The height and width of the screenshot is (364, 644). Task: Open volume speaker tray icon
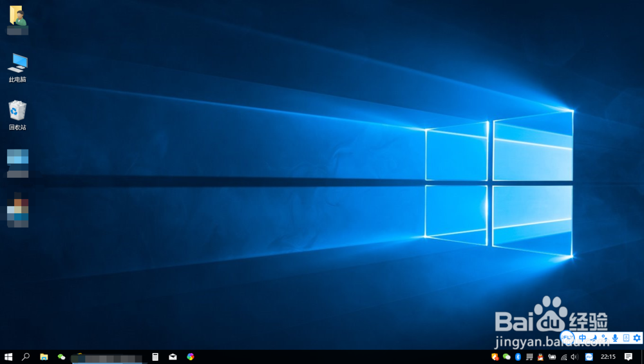pyautogui.click(x=574, y=357)
